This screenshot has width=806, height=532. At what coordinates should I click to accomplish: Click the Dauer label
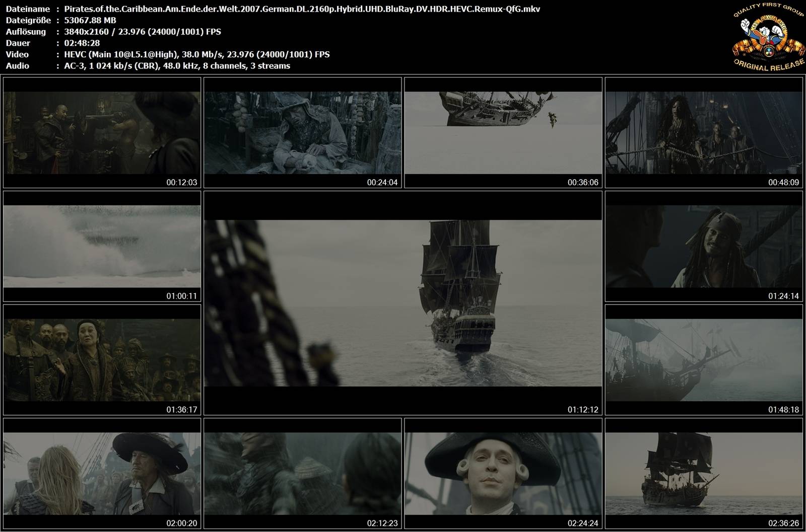pos(18,43)
